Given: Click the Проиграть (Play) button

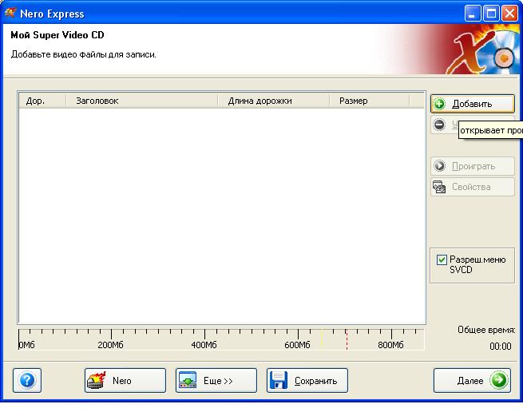Looking at the screenshot, I should (x=473, y=166).
